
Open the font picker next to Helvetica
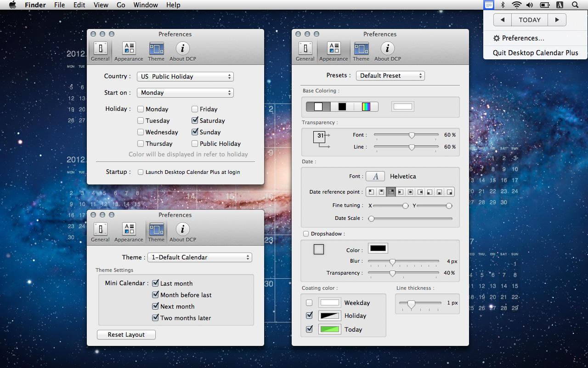click(x=375, y=176)
